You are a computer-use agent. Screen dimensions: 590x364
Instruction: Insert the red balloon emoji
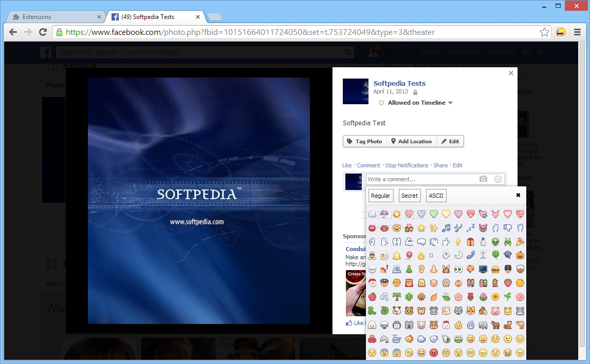click(409, 256)
